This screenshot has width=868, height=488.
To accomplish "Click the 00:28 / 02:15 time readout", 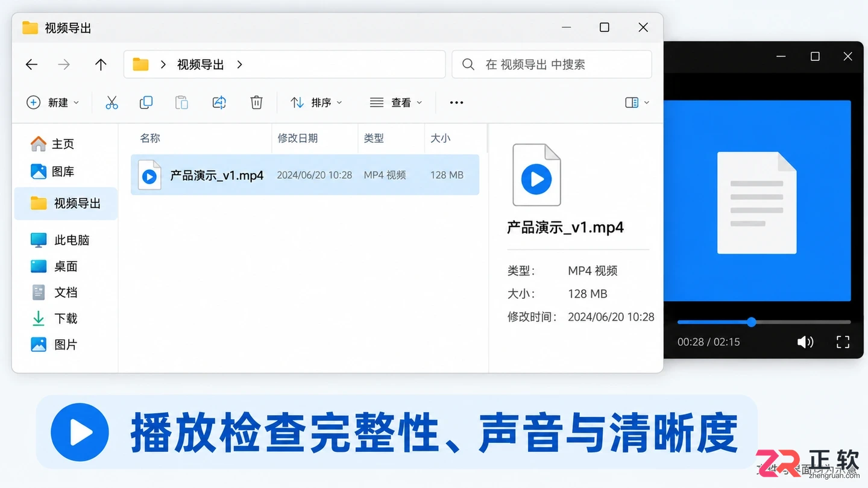I will (709, 342).
